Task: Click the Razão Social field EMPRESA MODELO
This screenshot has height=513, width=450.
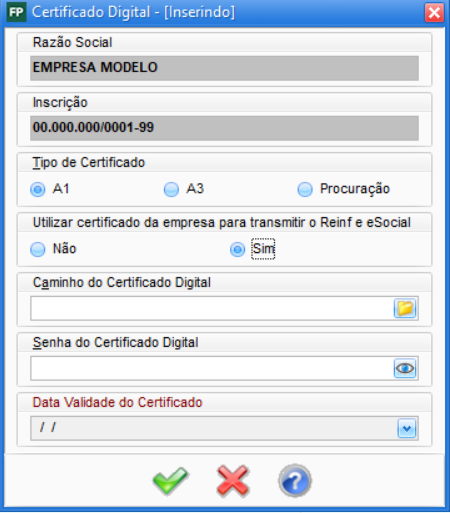Action: (224, 68)
